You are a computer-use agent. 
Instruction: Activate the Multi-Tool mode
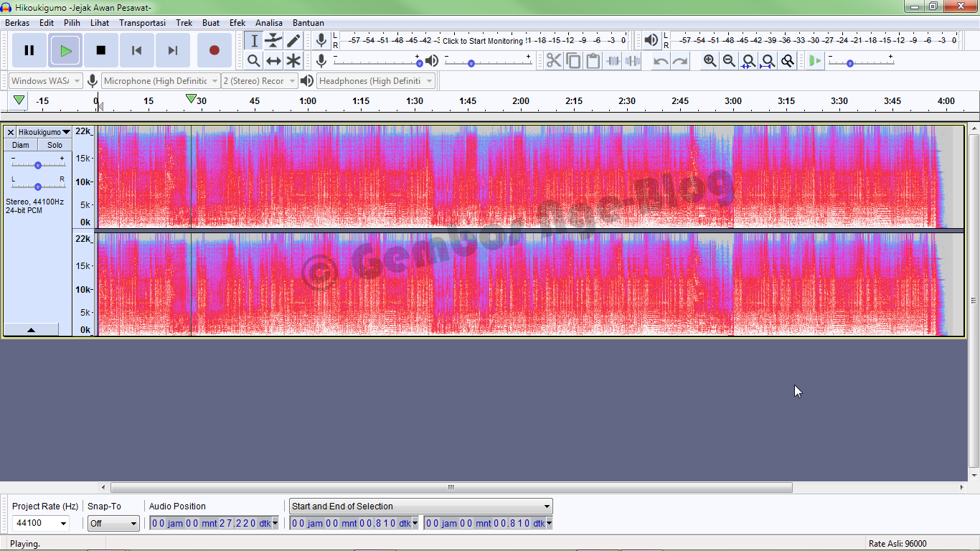pos(293,61)
